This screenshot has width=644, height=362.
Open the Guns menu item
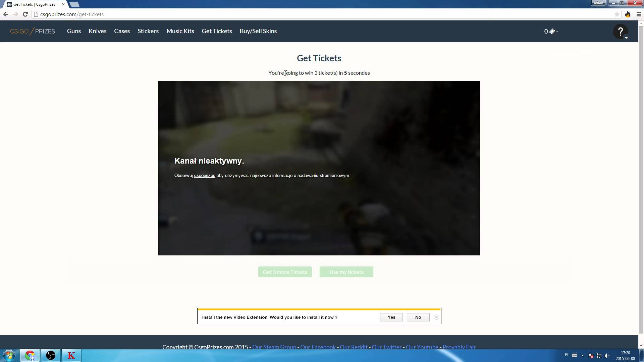[74, 31]
